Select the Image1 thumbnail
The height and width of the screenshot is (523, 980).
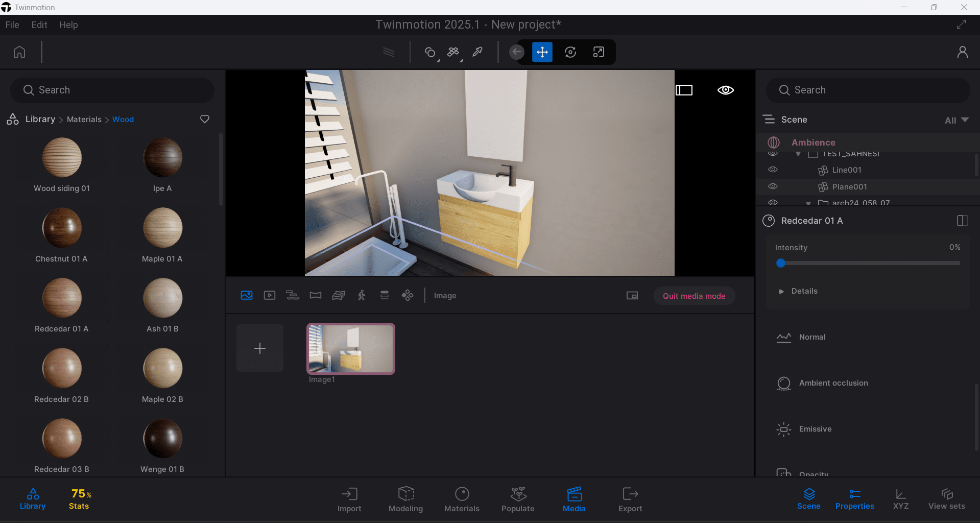350,348
